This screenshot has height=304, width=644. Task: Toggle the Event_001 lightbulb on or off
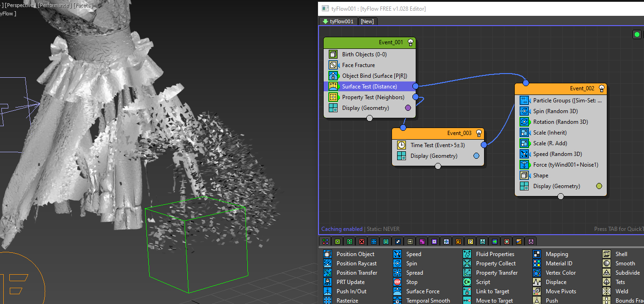pos(410,42)
